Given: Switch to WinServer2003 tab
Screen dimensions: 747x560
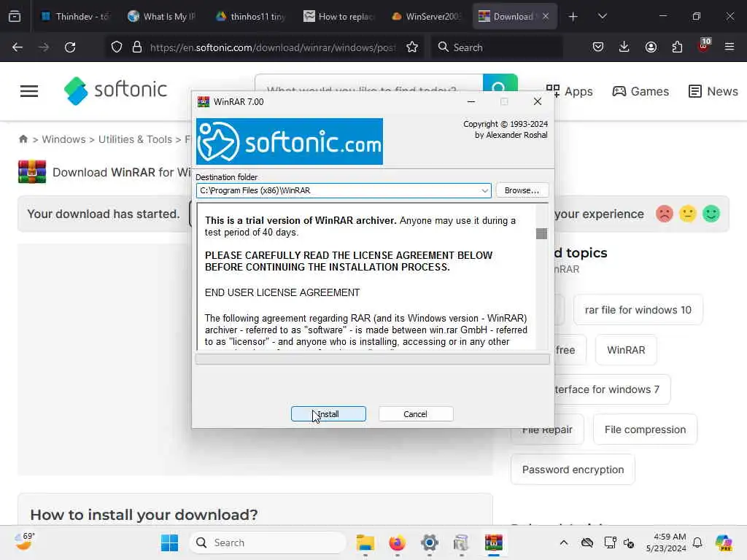Looking at the screenshot, I should [426, 16].
